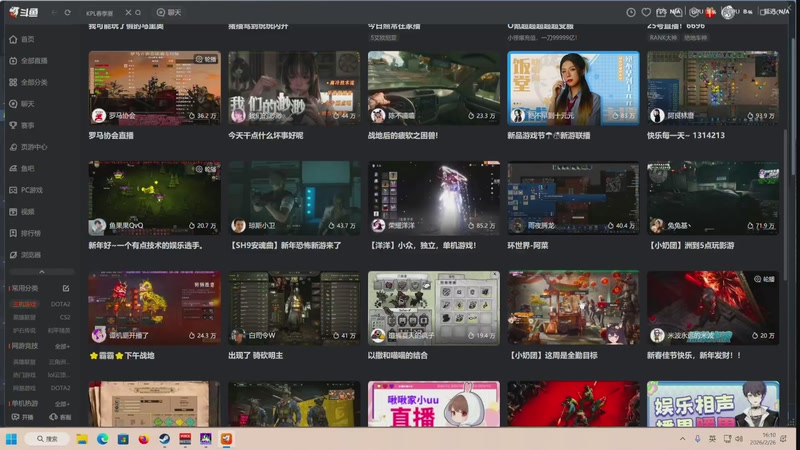Open File Explorer from the taskbar
This screenshot has width=800, height=450.
82,439
